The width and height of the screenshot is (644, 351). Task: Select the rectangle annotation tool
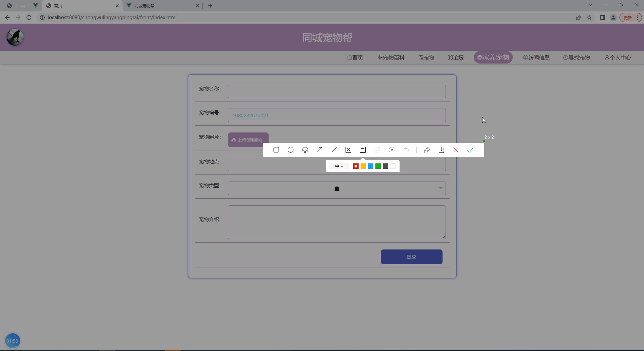[x=276, y=150]
